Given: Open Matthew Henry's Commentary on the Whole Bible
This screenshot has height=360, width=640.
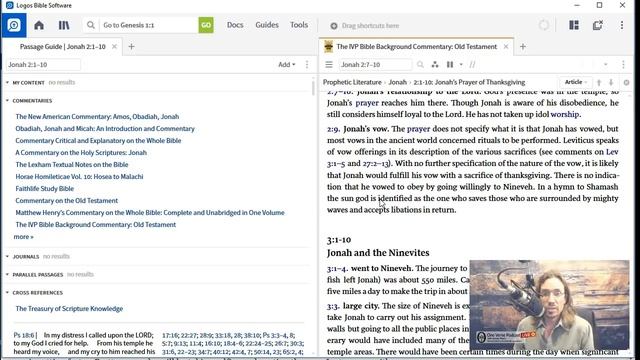Looking at the screenshot, I should (x=150, y=212).
